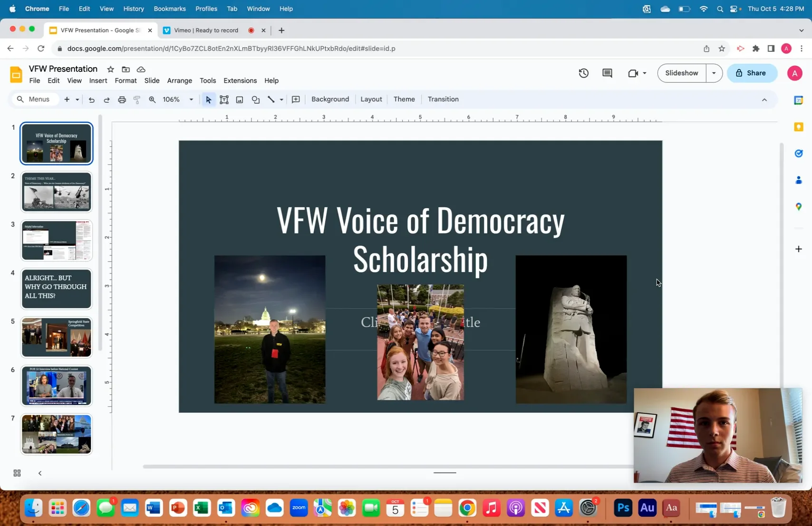Click the Undo arrow in toolbar
Screen dimensions: 812x526
91,99
